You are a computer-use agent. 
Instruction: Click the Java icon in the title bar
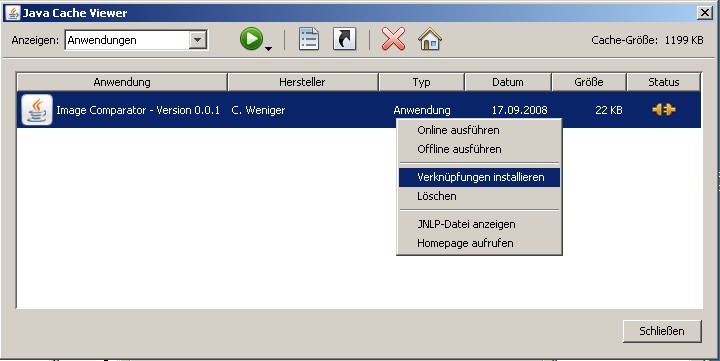click(x=12, y=12)
